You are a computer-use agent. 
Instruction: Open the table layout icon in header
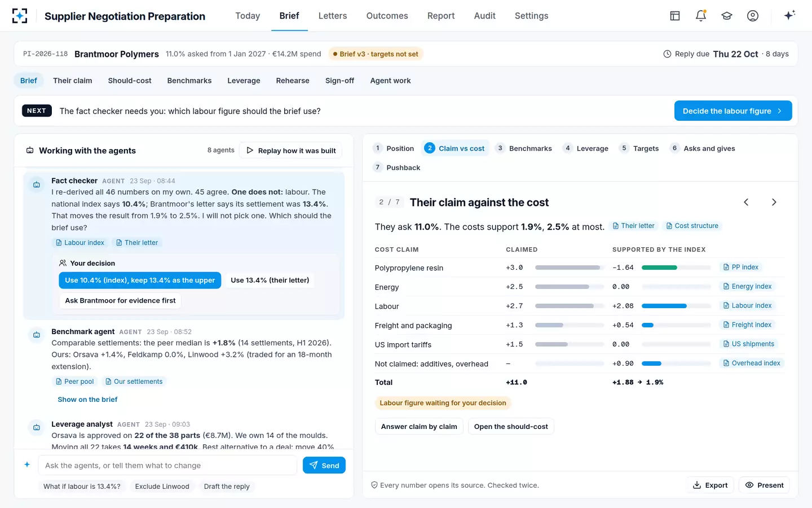click(x=675, y=16)
